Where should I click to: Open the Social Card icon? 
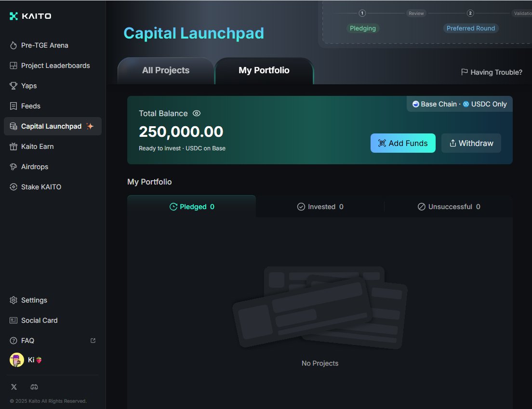(x=13, y=320)
